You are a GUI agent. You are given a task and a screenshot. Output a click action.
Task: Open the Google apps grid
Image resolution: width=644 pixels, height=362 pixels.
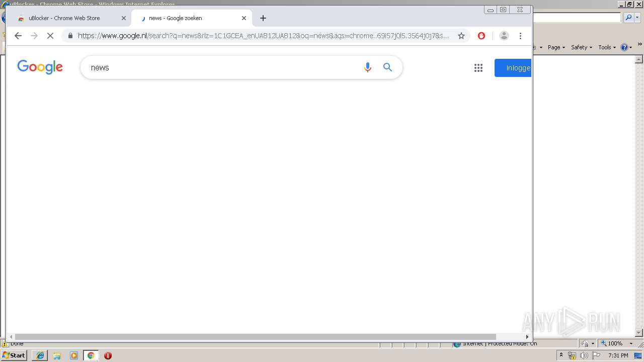[478, 68]
